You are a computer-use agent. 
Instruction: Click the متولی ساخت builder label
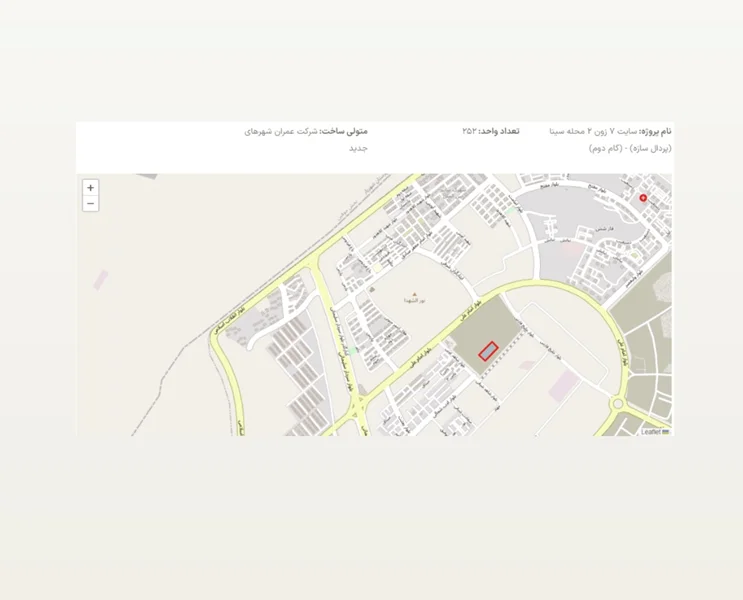[x=344, y=131]
